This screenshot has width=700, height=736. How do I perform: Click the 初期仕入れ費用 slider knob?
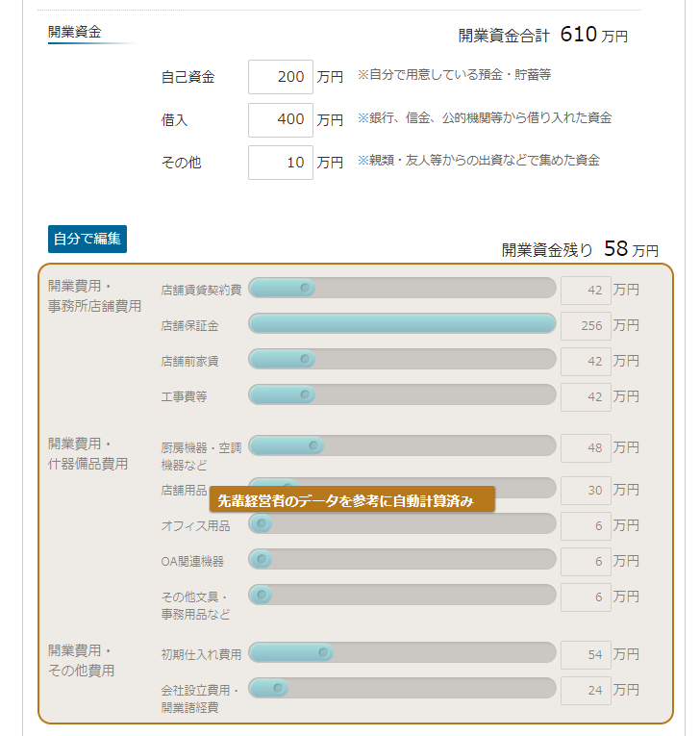coord(323,652)
